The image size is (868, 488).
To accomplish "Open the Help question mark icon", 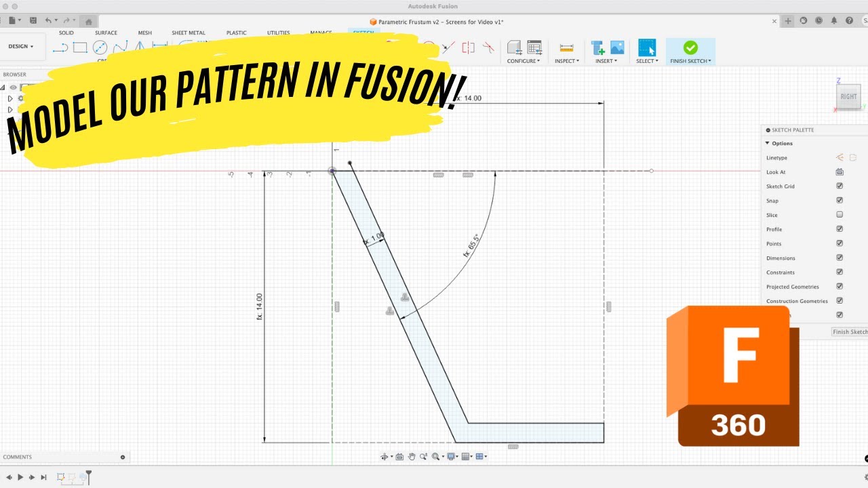I will tap(850, 21).
